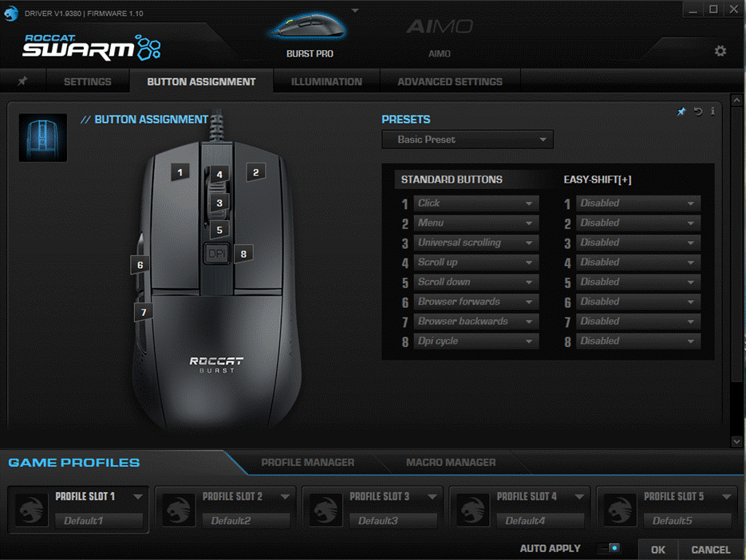
Task: Open standard button 1 Click dropdown
Action: click(476, 203)
